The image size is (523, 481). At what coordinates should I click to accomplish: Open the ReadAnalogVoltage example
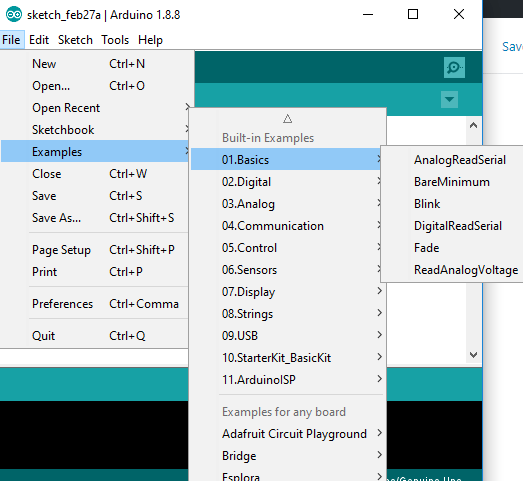click(x=453, y=270)
